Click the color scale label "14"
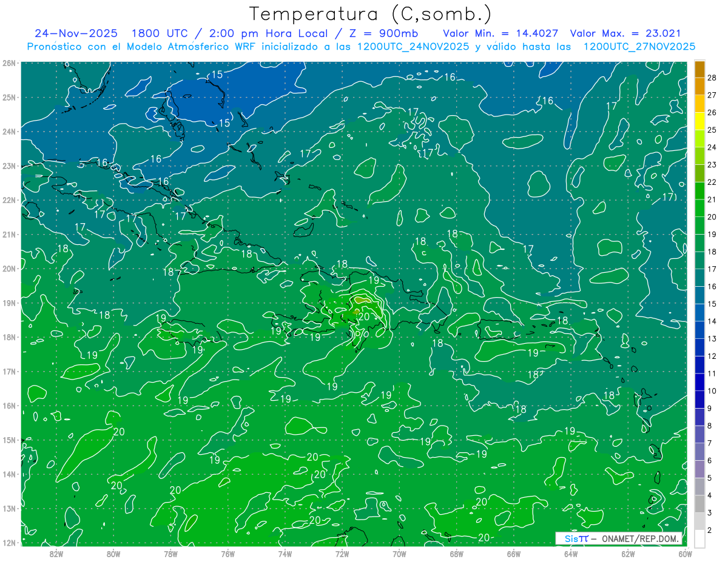 [x=712, y=321]
